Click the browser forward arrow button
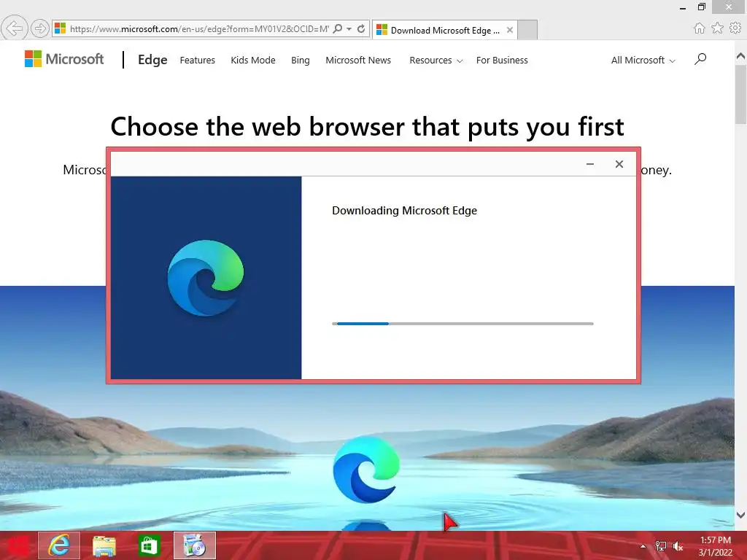This screenshot has width=747, height=560. 40,28
